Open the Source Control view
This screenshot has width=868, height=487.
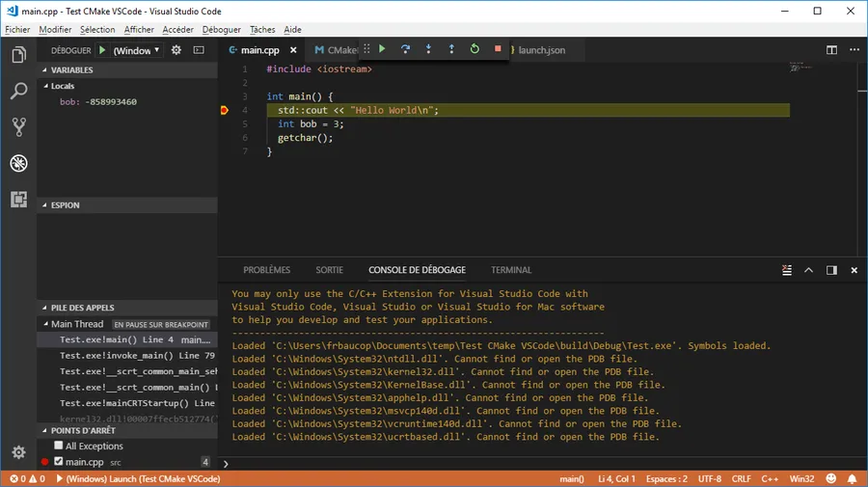(x=19, y=126)
